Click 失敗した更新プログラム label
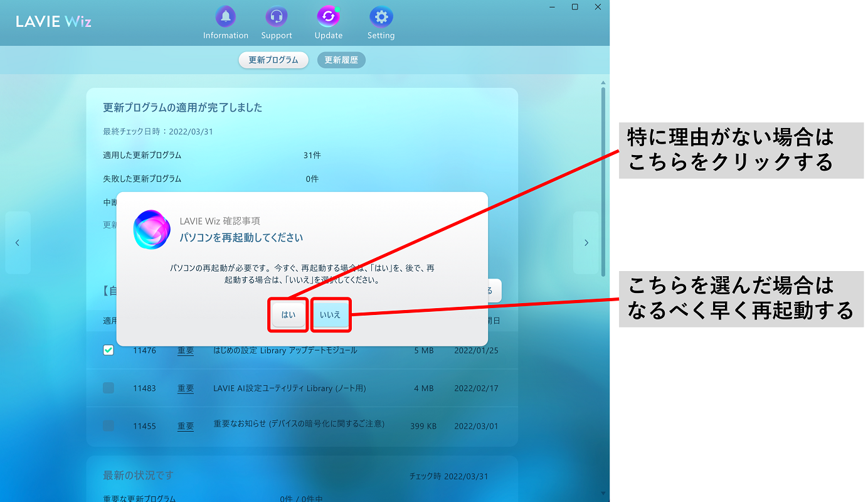868x502 pixels. [x=142, y=179]
